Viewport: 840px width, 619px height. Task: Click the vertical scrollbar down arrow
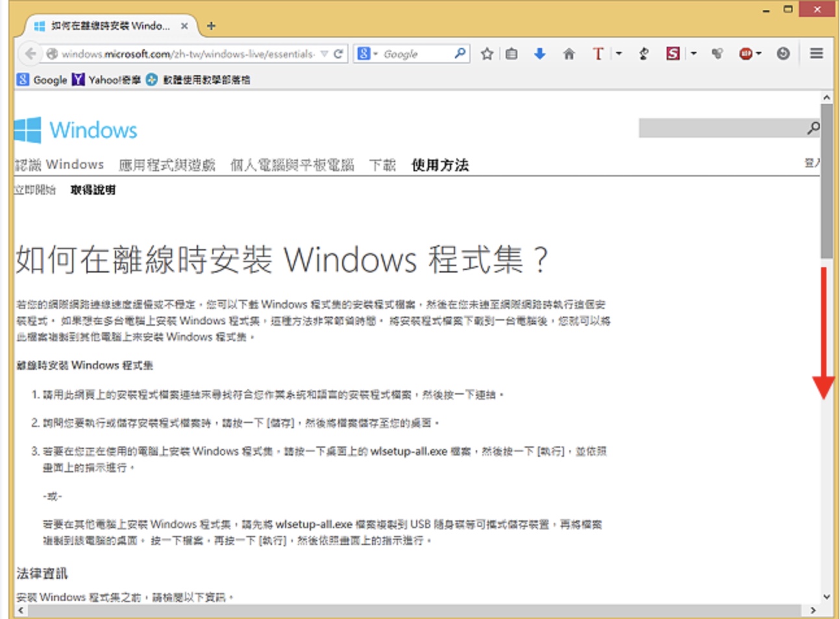tap(826, 596)
